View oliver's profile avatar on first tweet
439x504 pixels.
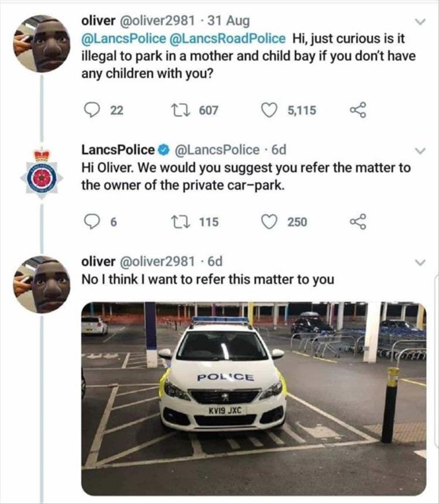pos(42,44)
